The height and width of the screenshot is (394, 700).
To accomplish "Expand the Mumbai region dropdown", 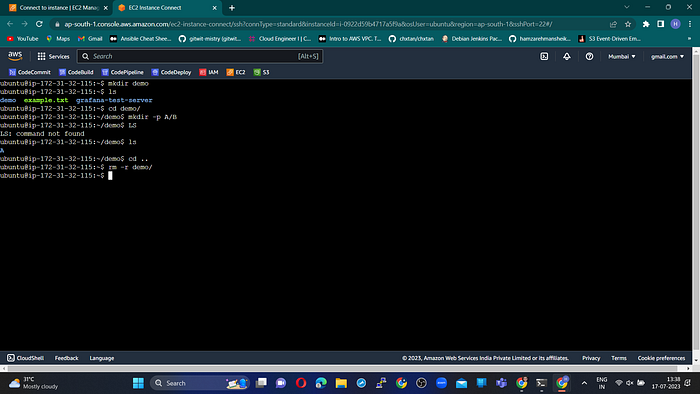I will tap(621, 56).
